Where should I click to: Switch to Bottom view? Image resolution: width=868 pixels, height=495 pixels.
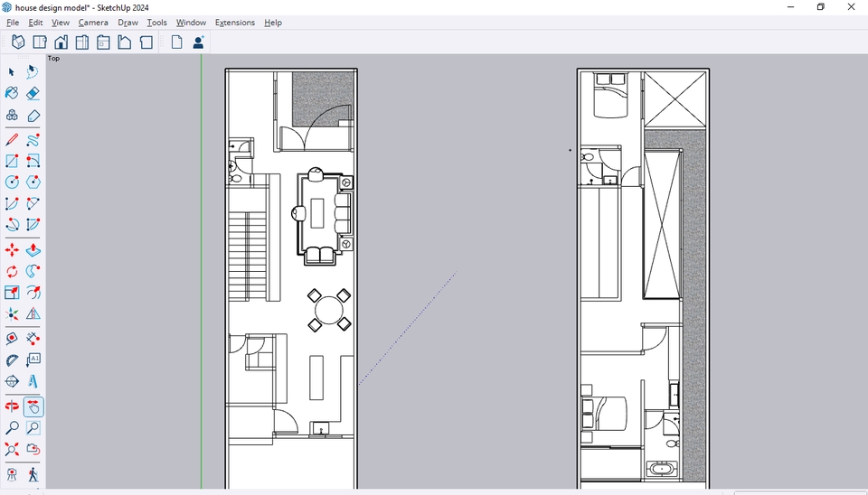tap(146, 42)
